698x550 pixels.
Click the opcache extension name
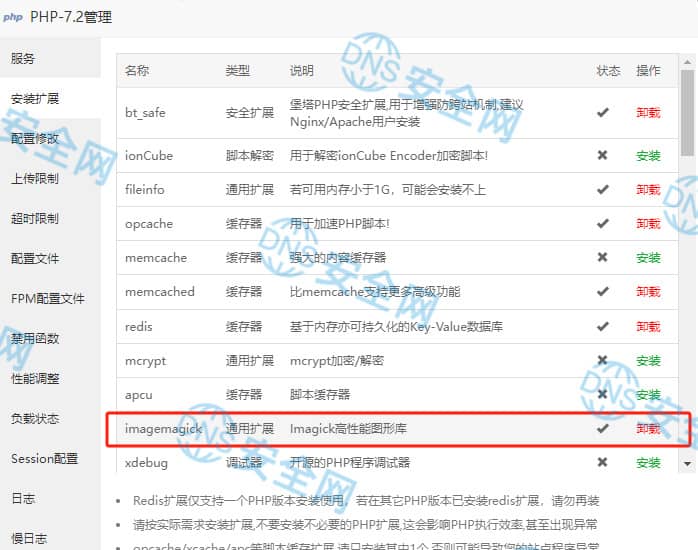coord(149,223)
